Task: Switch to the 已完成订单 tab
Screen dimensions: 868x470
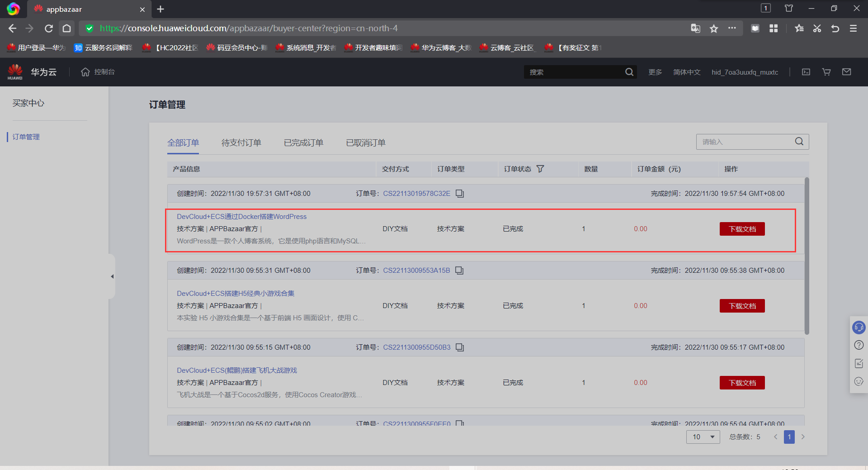Action: pyautogui.click(x=304, y=143)
